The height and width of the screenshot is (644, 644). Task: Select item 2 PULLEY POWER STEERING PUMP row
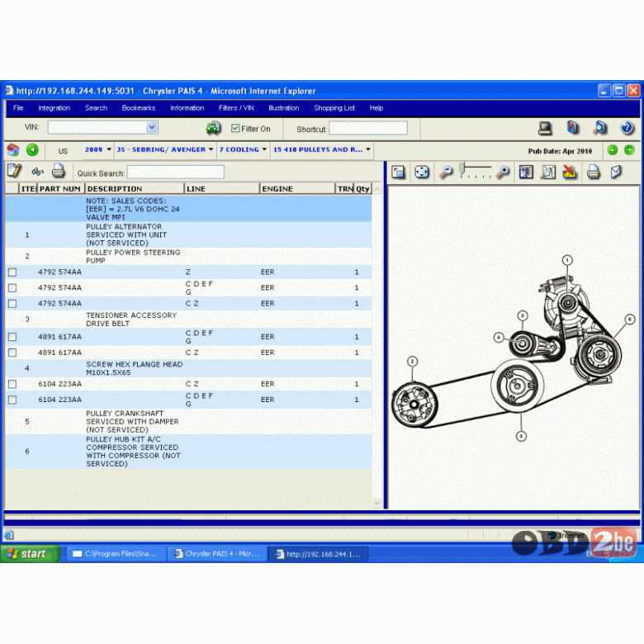click(x=188, y=256)
